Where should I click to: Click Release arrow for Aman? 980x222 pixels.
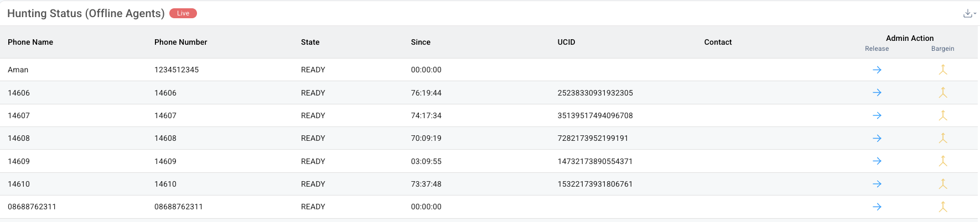coord(877,70)
